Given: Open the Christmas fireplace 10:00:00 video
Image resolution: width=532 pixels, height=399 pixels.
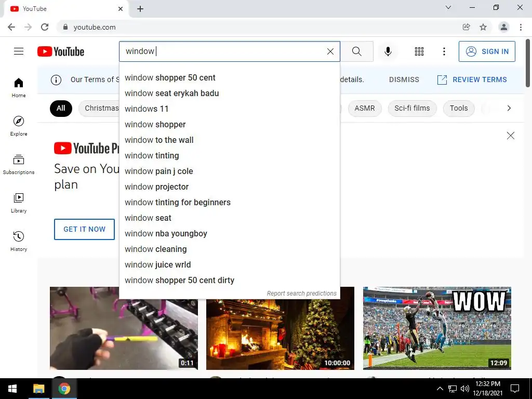Looking at the screenshot, I should coord(280,334).
